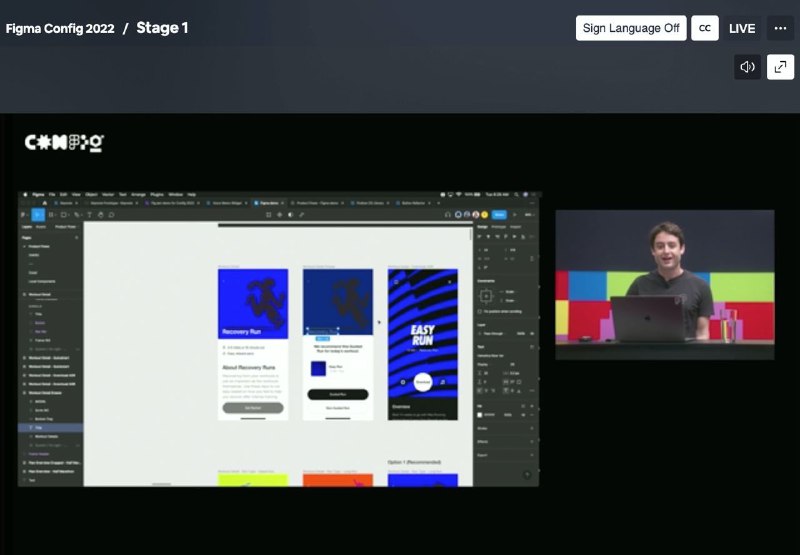Select the Text tool in Figma toolbar
The height and width of the screenshot is (555, 800).
89,215
